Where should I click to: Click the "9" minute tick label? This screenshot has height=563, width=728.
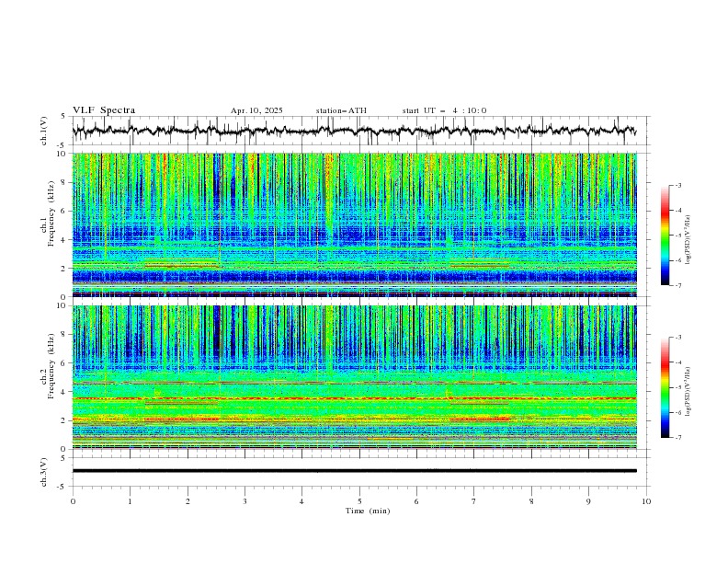pyautogui.click(x=588, y=501)
